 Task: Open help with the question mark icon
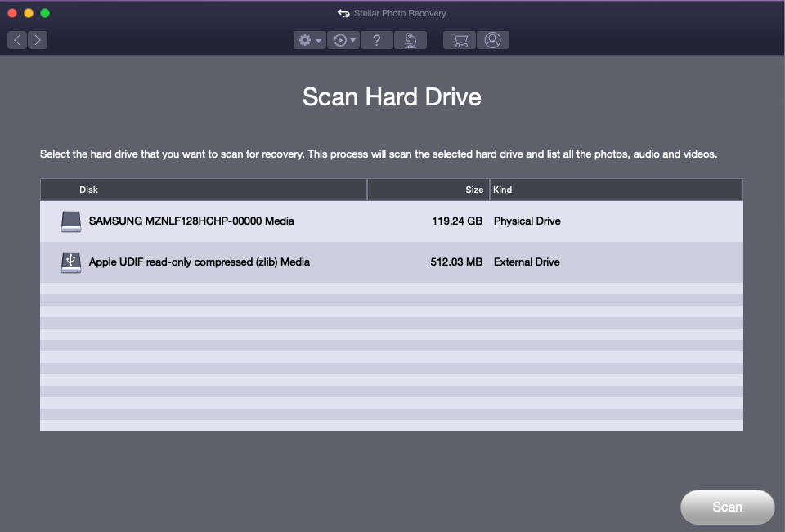(x=377, y=40)
